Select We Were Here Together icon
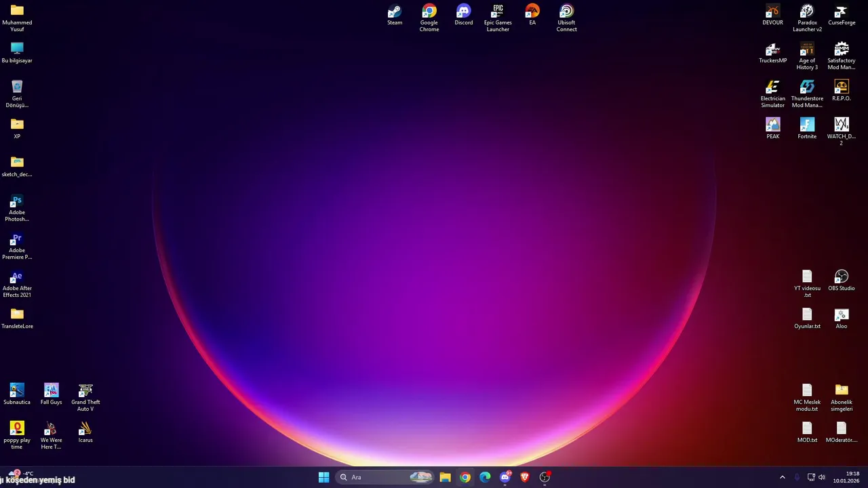This screenshot has width=868, height=488. tap(52, 436)
